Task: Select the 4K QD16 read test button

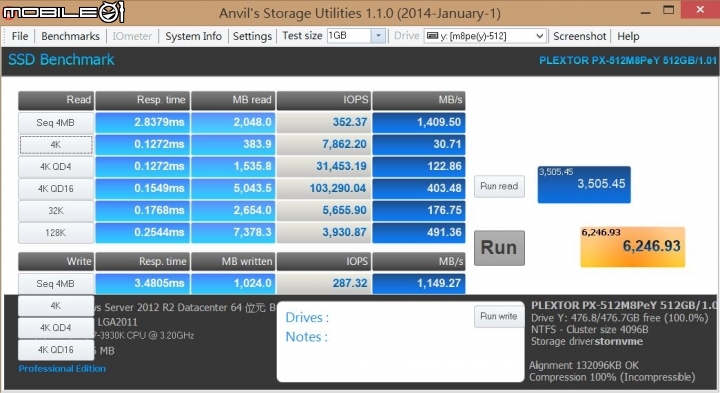Action: coord(56,189)
